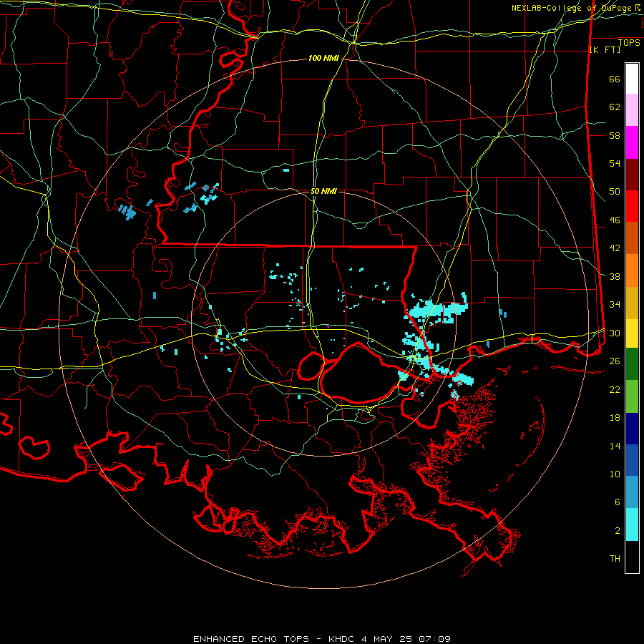Select the cyan legend band near 2
Image resolution: width=644 pixels, height=644 pixels.
tap(632, 525)
